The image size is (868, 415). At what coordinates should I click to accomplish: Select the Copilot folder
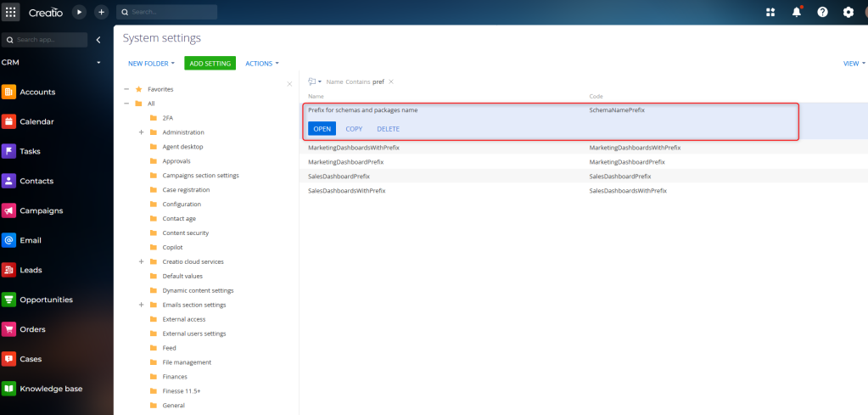pyautogui.click(x=172, y=247)
